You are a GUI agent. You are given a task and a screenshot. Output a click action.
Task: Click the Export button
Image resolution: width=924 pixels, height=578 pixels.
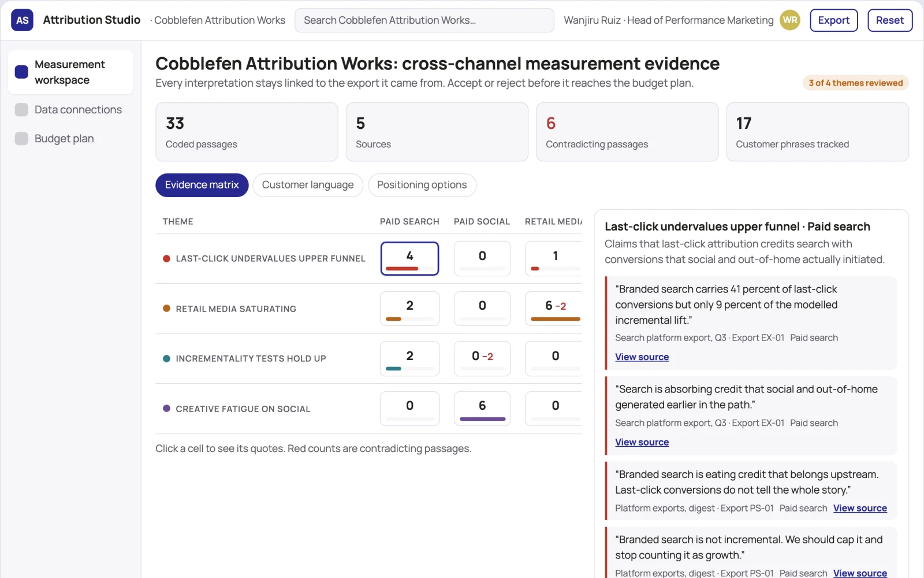pyautogui.click(x=833, y=20)
